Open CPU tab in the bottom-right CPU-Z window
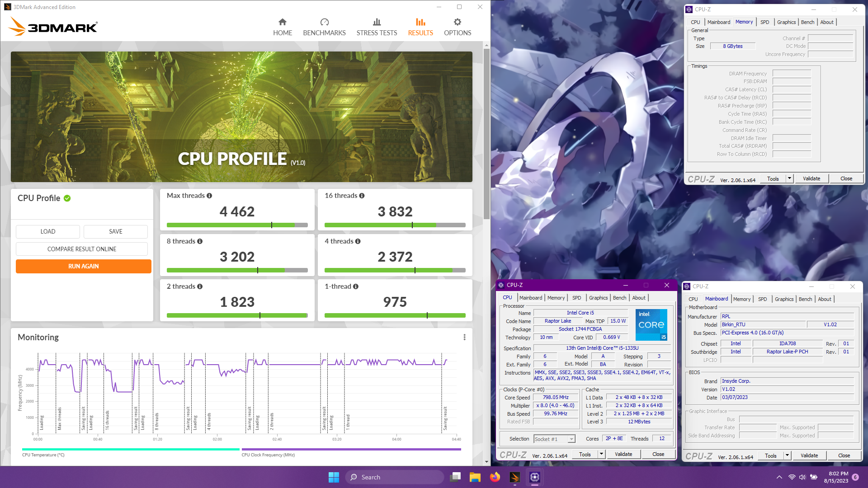The width and height of the screenshot is (868, 488). [693, 299]
